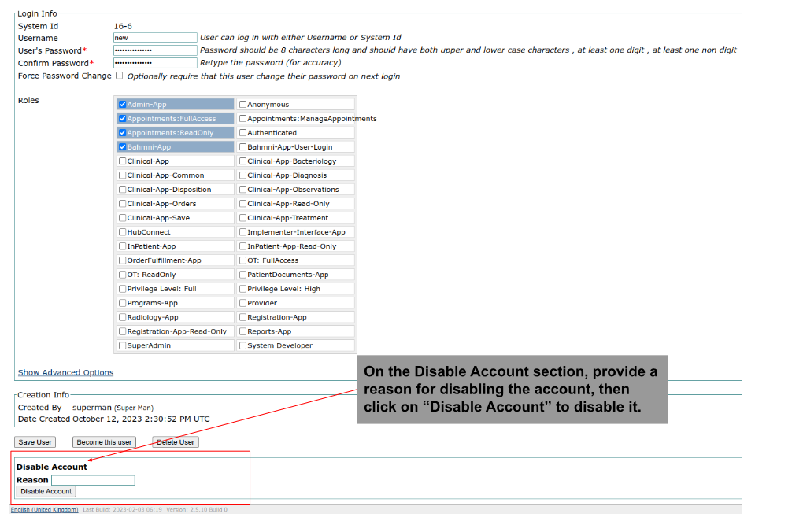The image size is (803, 532).
Task: Enable the Clinical-App role checkbox
Action: coord(122,161)
